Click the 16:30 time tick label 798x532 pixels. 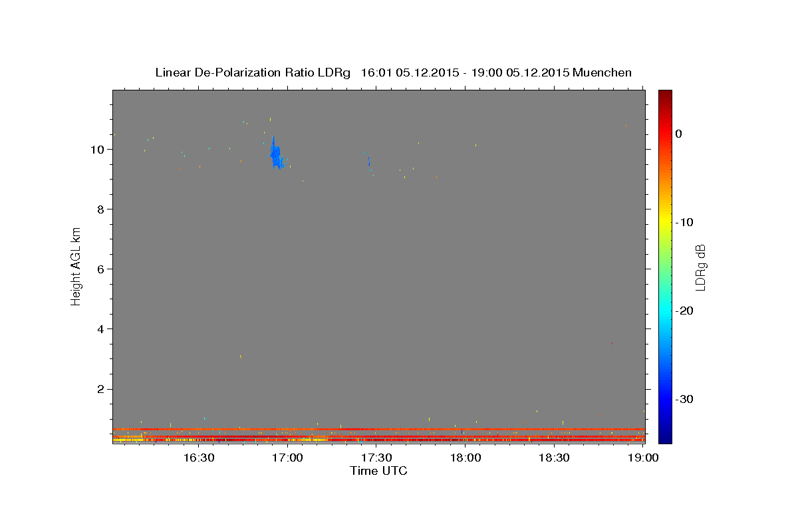[198, 458]
